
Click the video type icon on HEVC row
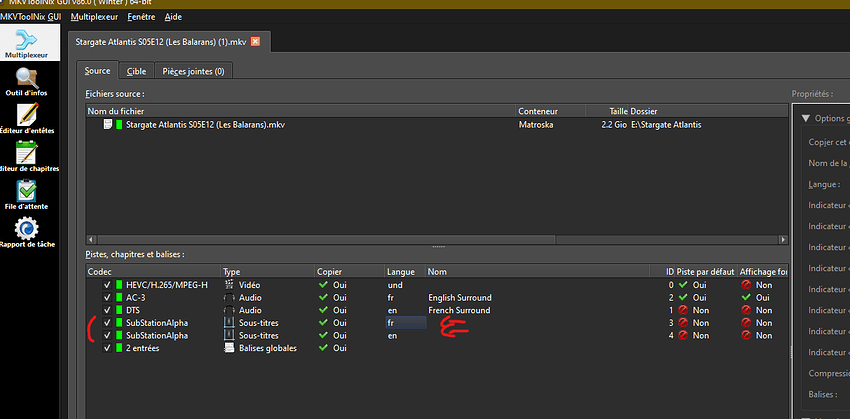229,285
